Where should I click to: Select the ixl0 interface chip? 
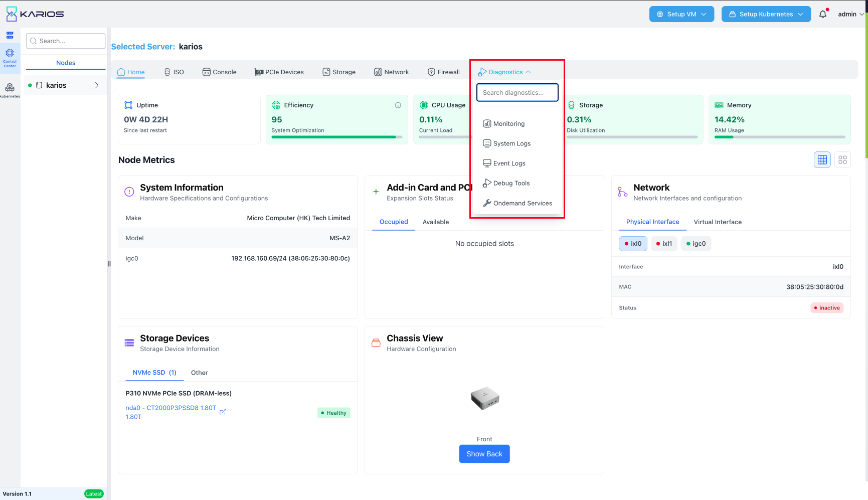point(633,244)
